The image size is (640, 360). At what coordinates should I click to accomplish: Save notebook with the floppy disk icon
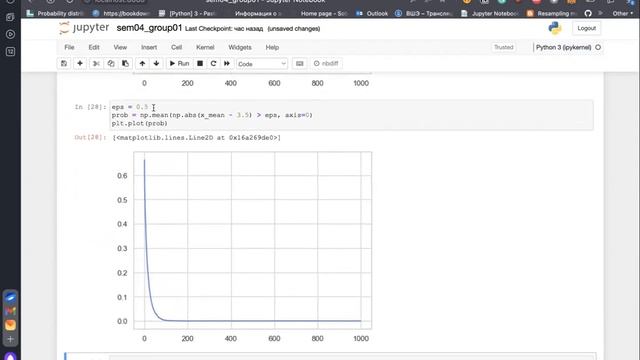pos(64,64)
